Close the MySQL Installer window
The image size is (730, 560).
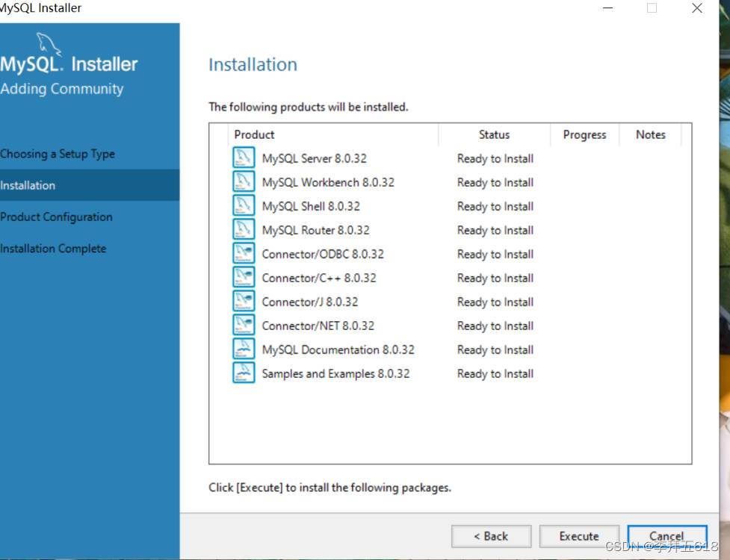click(x=697, y=8)
